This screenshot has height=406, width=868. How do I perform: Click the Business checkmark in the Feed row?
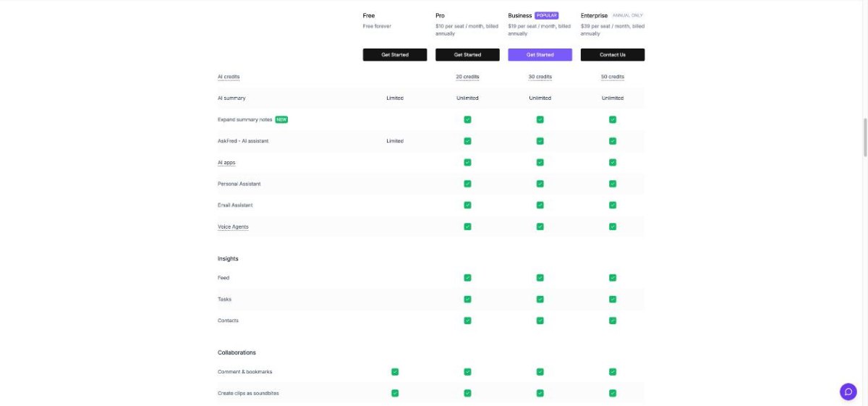point(540,277)
